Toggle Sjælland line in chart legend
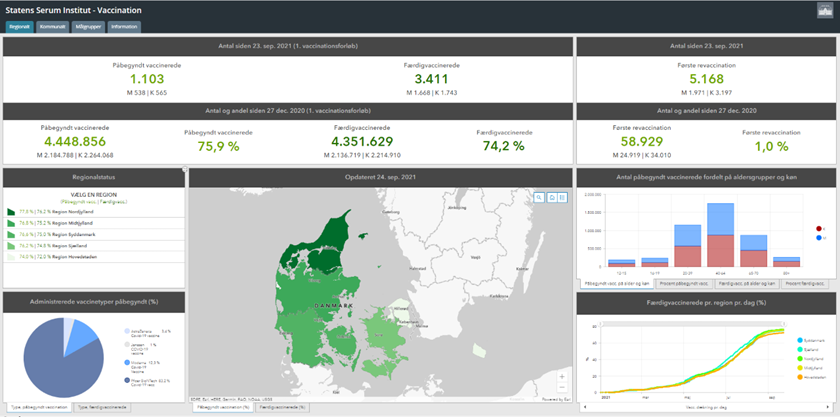 (809, 351)
